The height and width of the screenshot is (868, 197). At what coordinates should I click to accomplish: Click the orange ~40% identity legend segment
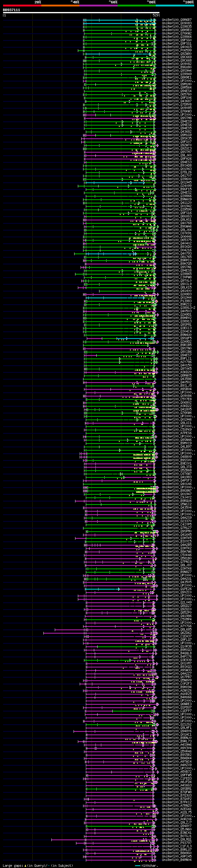tap(60, 6)
